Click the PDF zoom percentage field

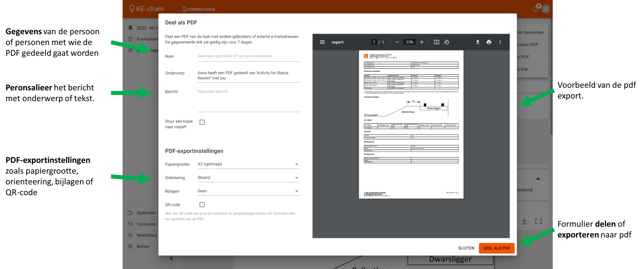(x=409, y=42)
